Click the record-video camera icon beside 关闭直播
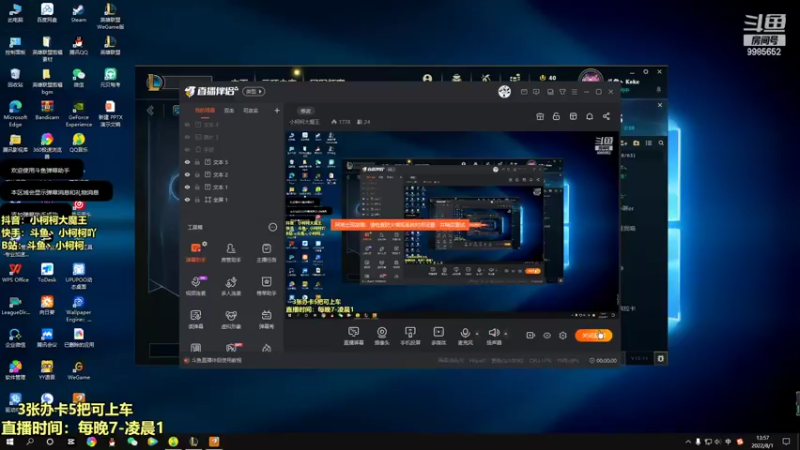 pos(531,335)
